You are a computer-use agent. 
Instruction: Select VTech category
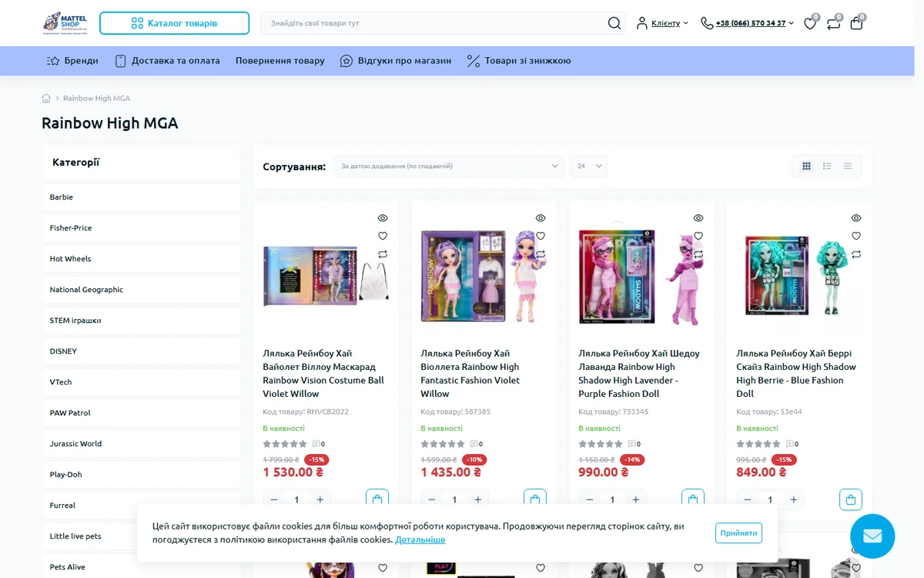click(142, 382)
